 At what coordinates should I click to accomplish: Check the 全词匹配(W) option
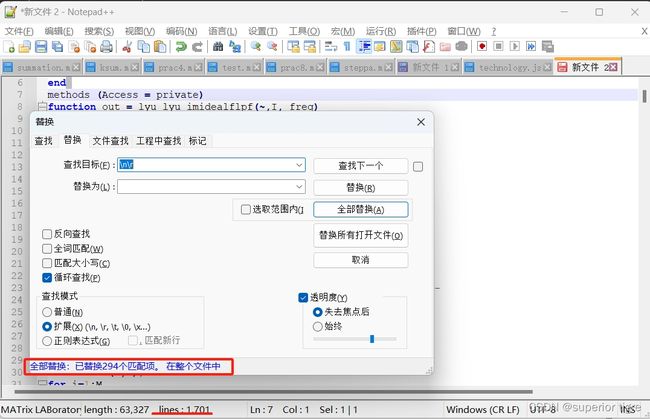click(47, 249)
